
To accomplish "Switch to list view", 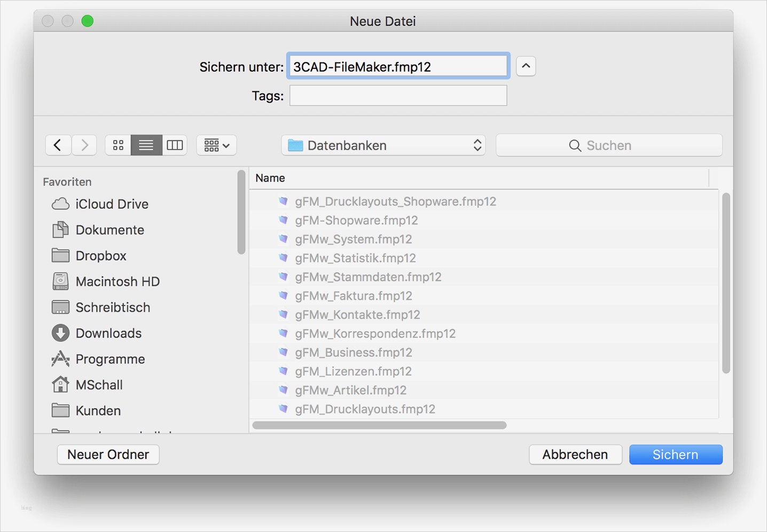I will 146,145.
